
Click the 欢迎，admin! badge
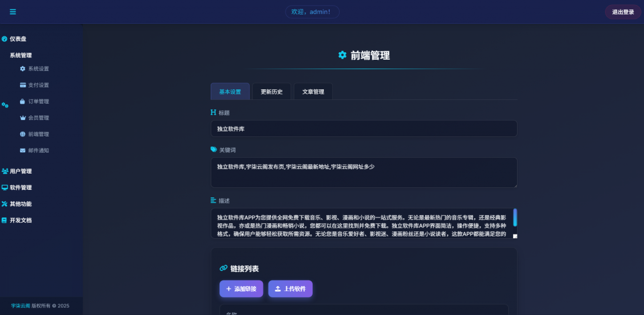(x=312, y=12)
